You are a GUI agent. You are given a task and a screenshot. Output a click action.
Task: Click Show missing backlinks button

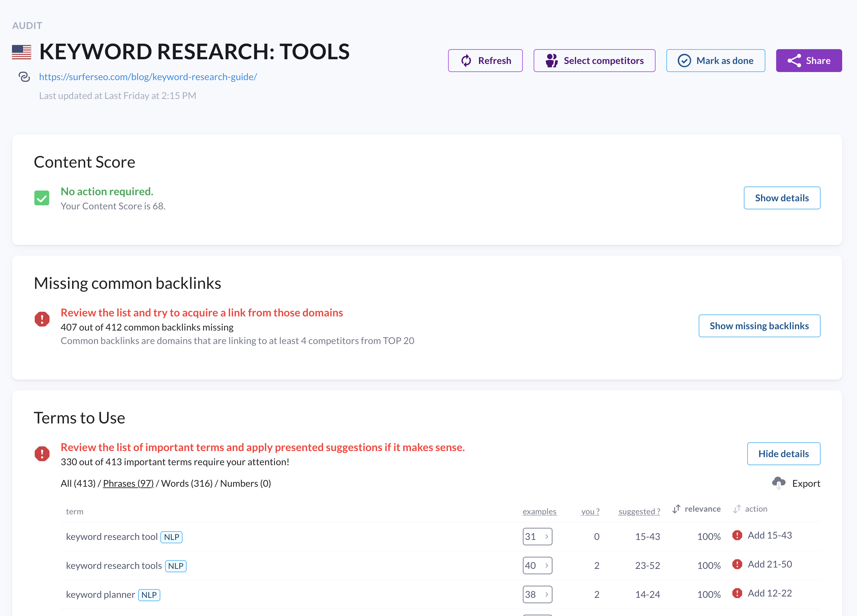[x=759, y=326]
